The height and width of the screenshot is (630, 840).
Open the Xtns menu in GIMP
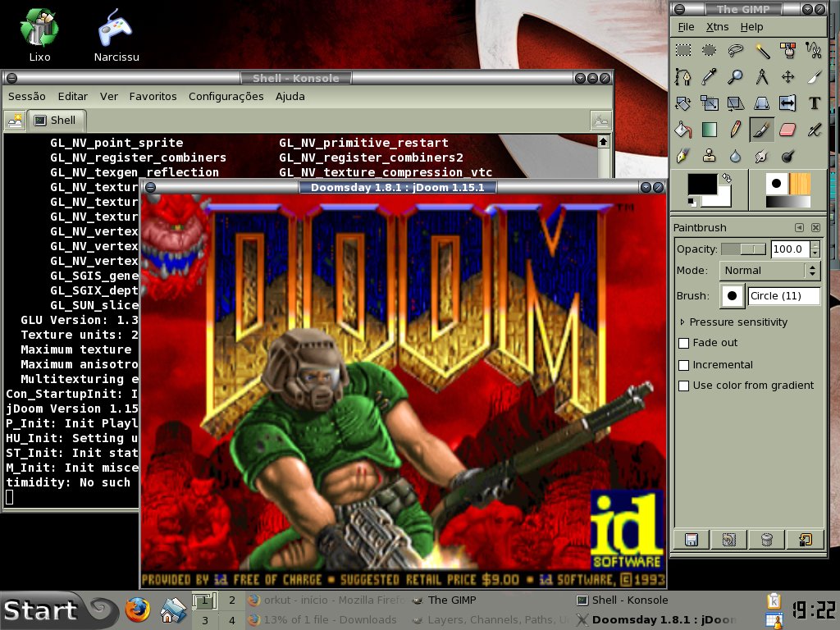[717, 27]
